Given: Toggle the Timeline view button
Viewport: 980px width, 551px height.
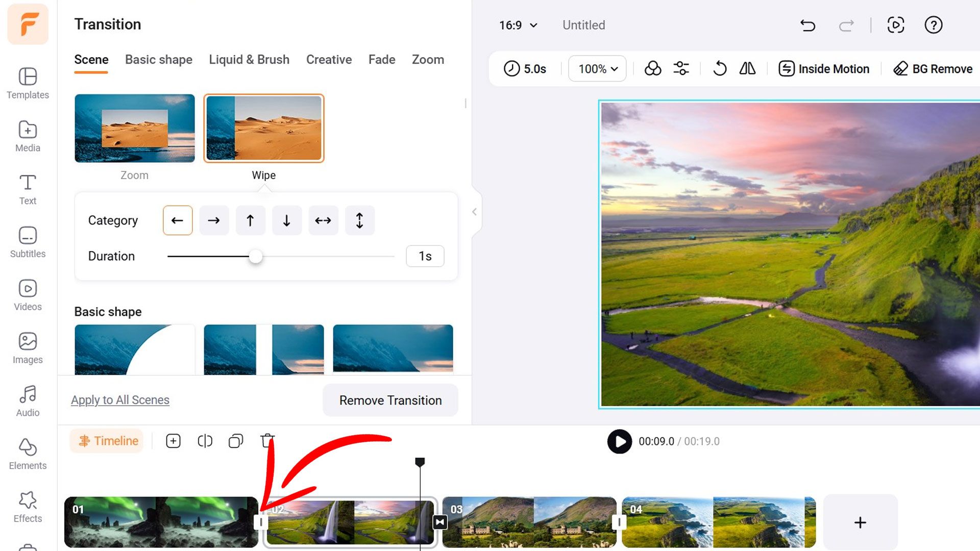Looking at the screenshot, I should pos(109,441).
